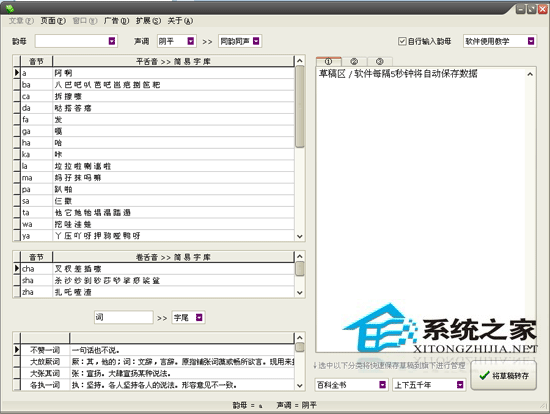Viewport: 550px width, 414px height.
Task: Click the row arrow beside syllable a
Action: tap(16, 73)
